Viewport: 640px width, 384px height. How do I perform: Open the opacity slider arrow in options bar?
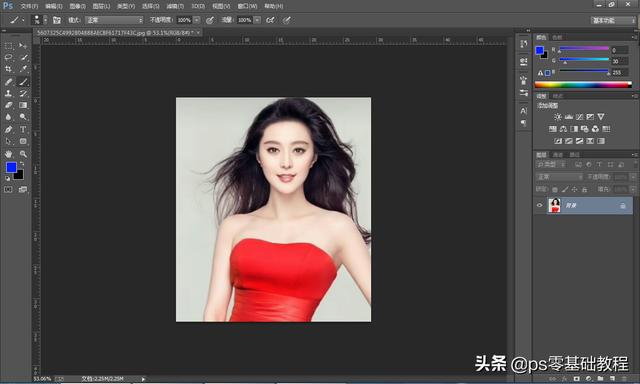(x=197, y=20)
